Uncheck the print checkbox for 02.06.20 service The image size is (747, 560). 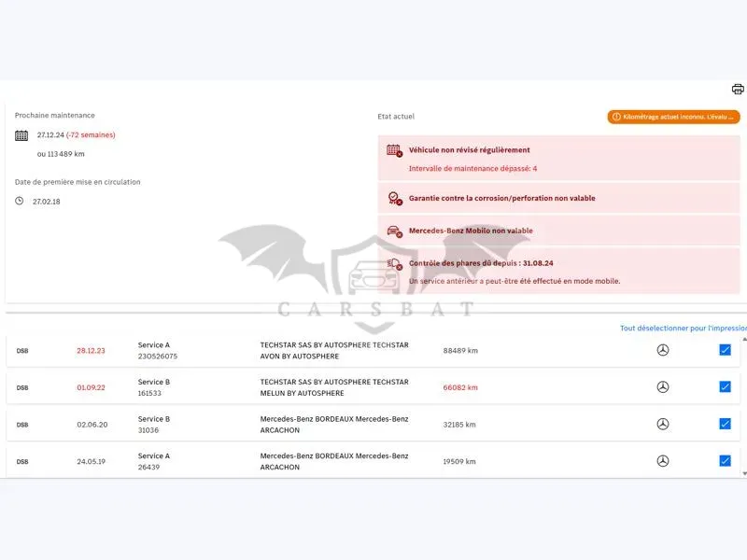pos(726,424)
